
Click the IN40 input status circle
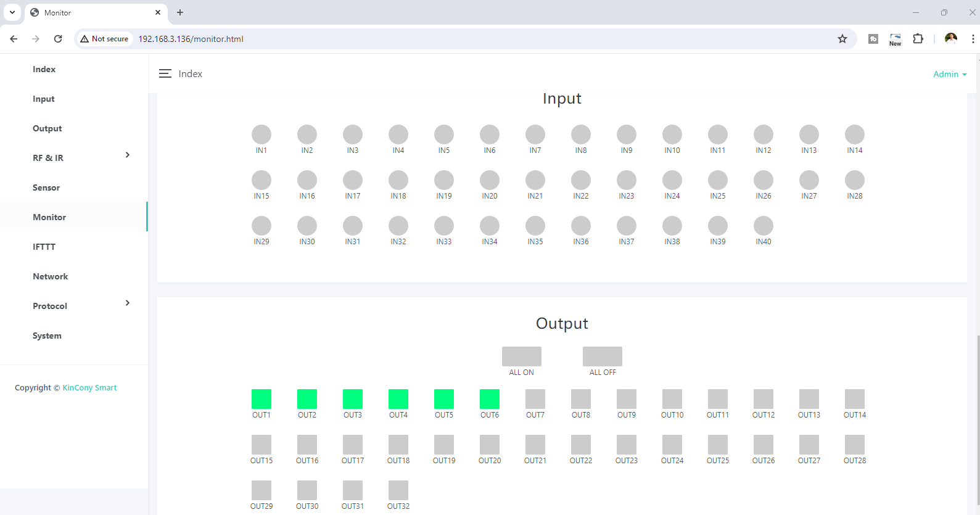[764, 226]
